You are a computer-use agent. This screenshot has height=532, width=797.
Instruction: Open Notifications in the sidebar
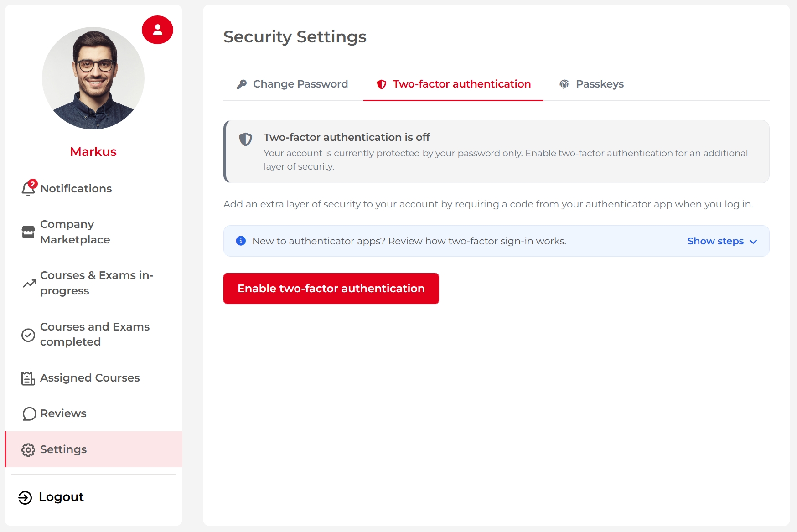coord(93,189)
